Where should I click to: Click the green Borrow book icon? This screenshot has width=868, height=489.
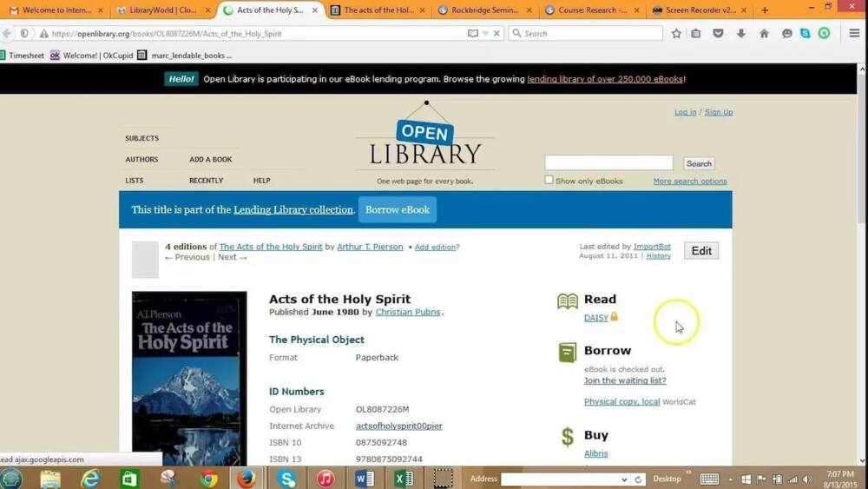pos(568,353)
